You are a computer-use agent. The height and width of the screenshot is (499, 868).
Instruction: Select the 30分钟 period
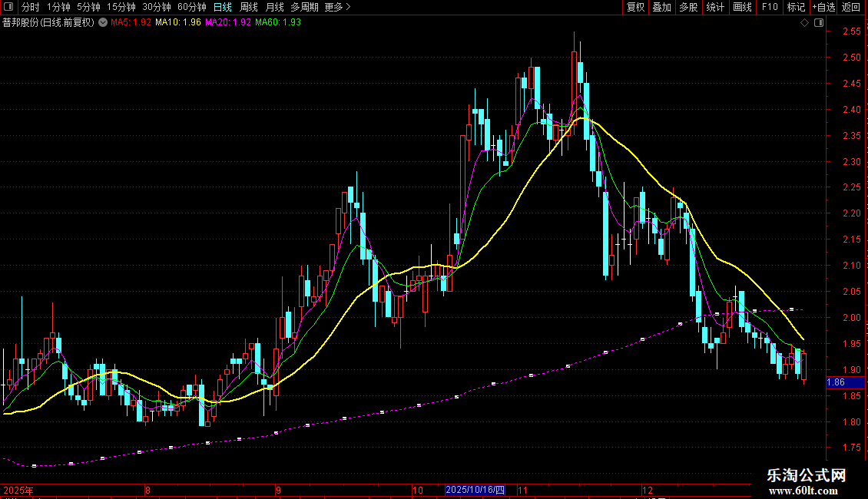click(x=157, y=7)
